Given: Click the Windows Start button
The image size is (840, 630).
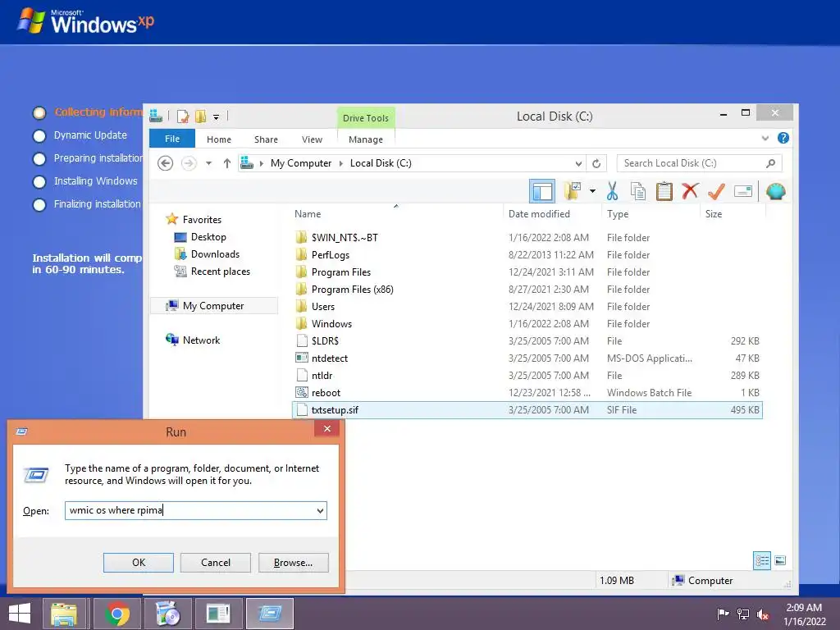Looking at the screenshot, I should (20, 614).
